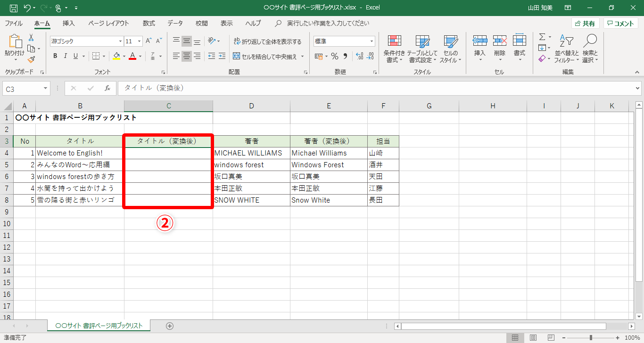
Task: Switch to Page Layout view icon
Action: (533, 337)
